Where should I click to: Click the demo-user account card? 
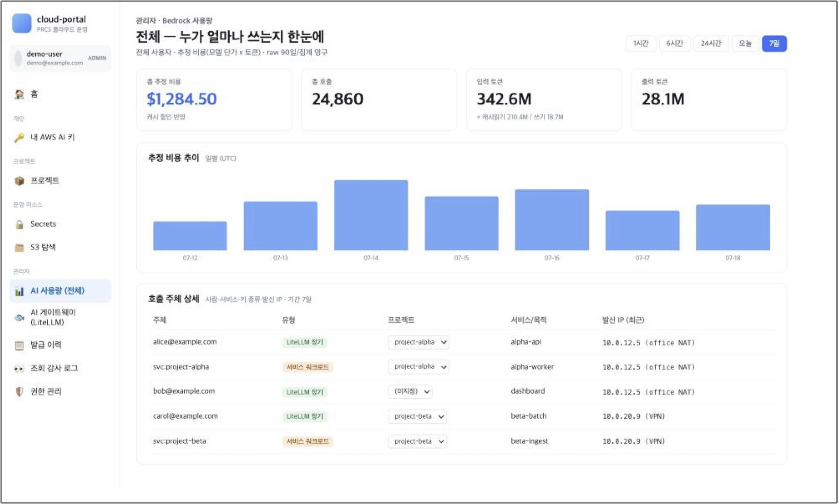click(x=61, y=58)
